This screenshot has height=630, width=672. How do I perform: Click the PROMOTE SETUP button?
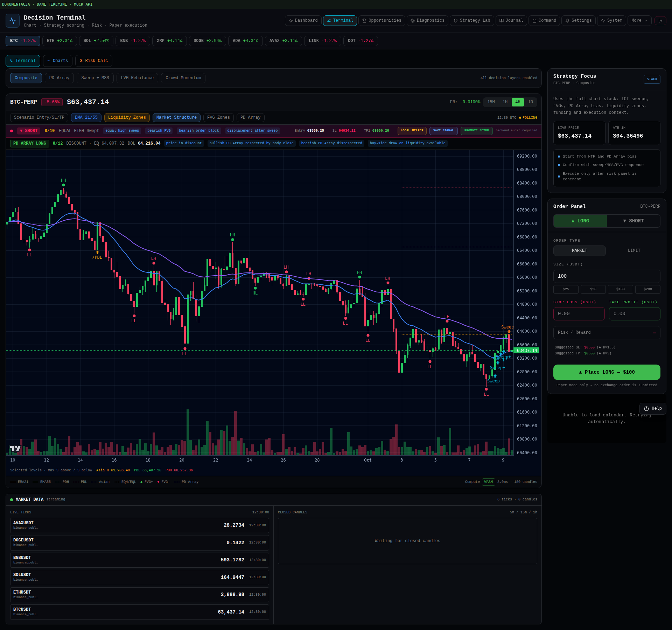[x=477, y=131]
